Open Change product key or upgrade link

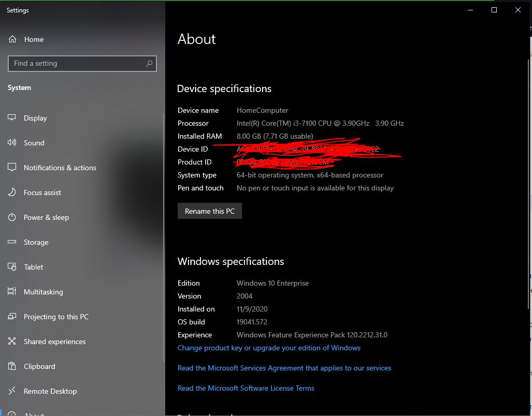(269, 348)
